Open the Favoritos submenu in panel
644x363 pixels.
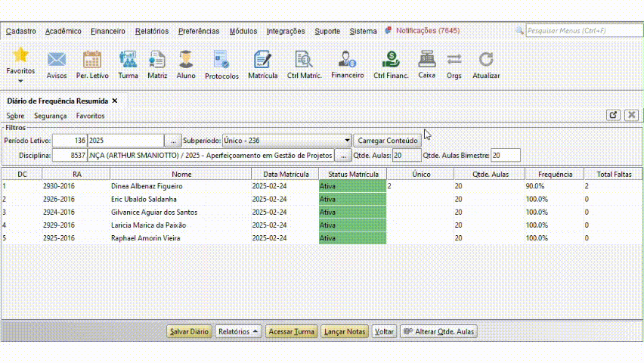90,116
